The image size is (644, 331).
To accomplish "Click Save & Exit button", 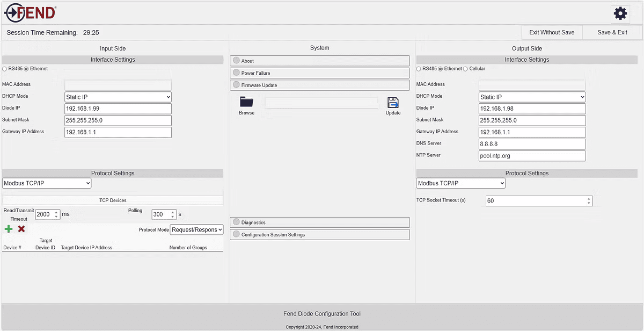I will click(612, 32).
